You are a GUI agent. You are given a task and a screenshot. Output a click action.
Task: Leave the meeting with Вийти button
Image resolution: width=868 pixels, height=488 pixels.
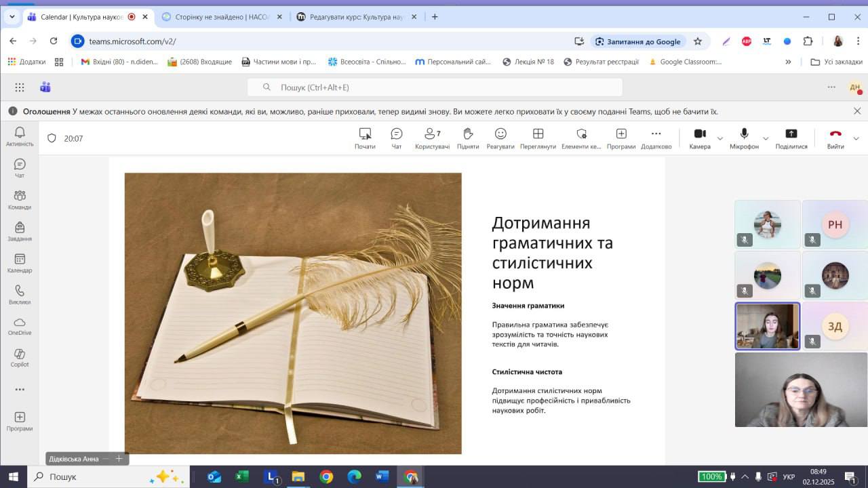[x=835, y=138]
